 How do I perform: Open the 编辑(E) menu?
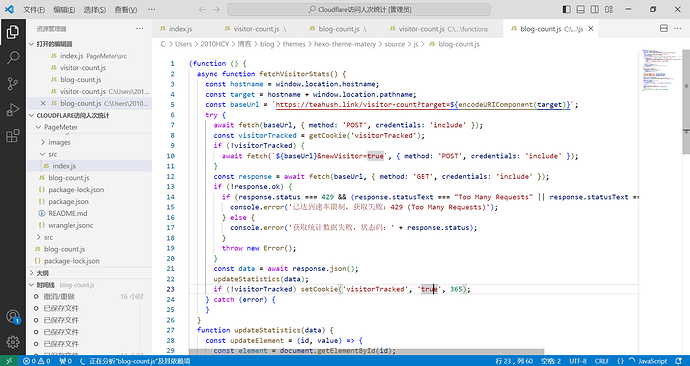(x=64, y=9)
